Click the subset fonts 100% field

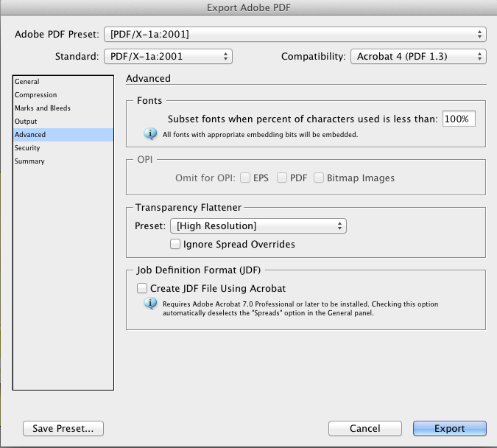tap(459, 119)
